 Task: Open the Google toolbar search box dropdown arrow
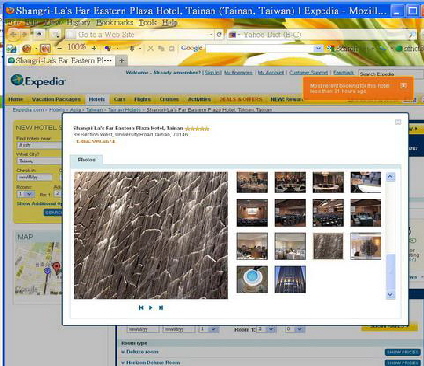[x=318, y=49]
